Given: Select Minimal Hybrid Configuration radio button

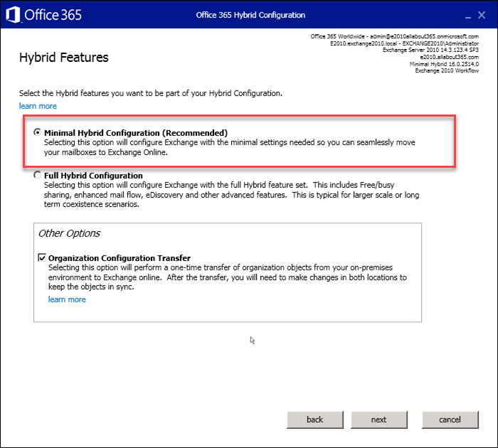Looking at the screenshot, I should [x=38, y=132].
